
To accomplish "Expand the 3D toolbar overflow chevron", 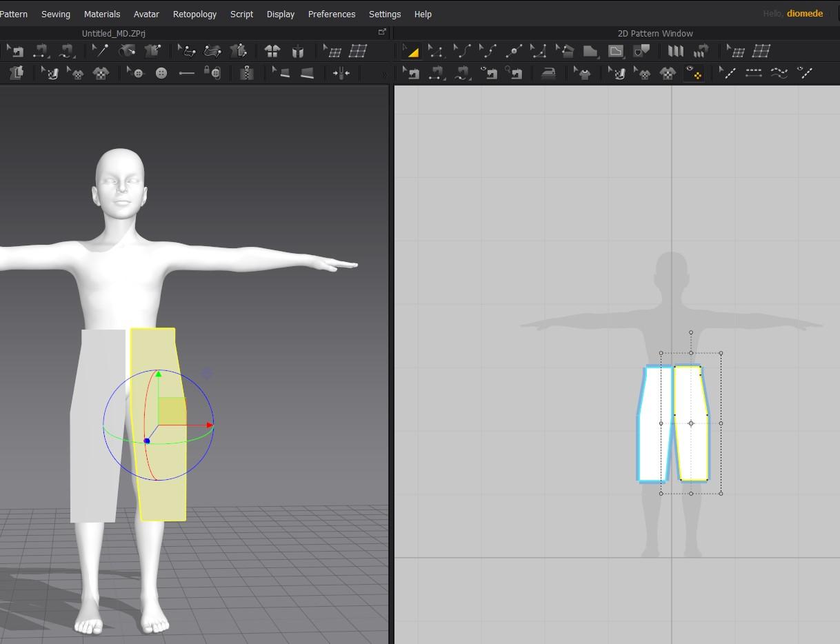I will coord(384,74).
